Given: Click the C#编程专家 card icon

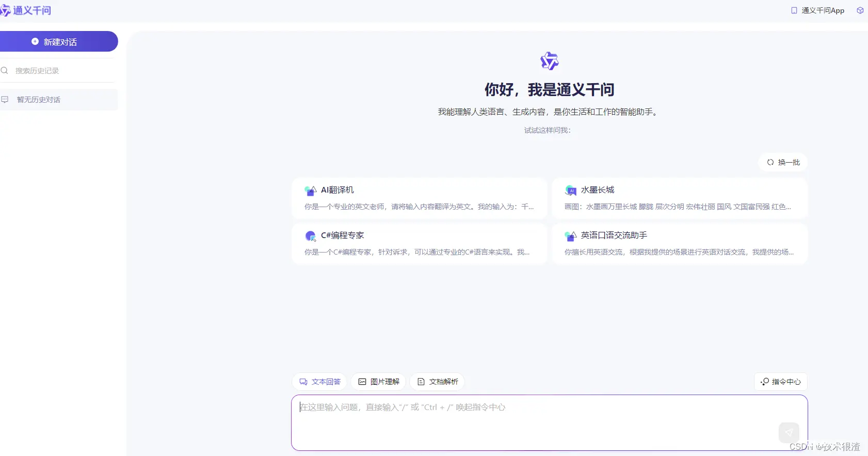Looking at the screenshot, I should [311, 236].
